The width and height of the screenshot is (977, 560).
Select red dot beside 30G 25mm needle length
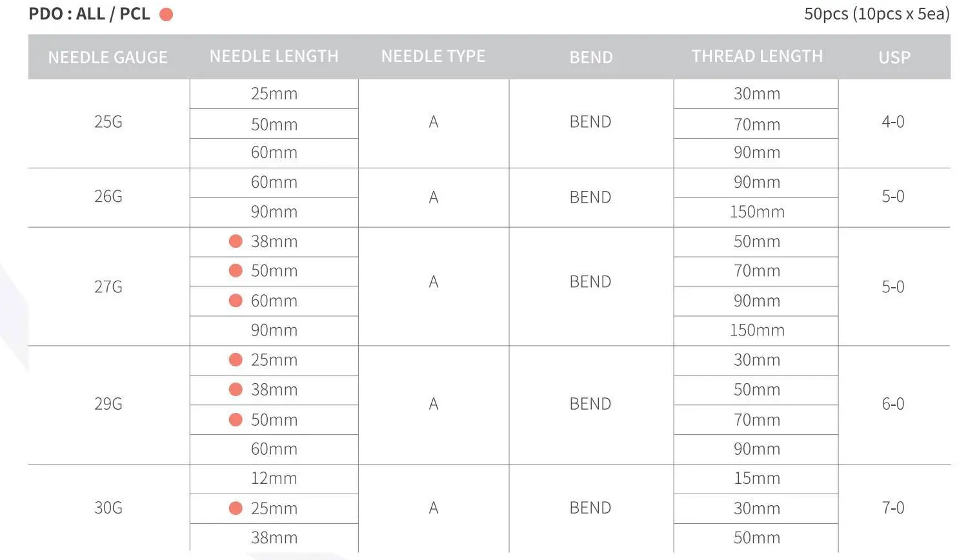tap(236, 508)
